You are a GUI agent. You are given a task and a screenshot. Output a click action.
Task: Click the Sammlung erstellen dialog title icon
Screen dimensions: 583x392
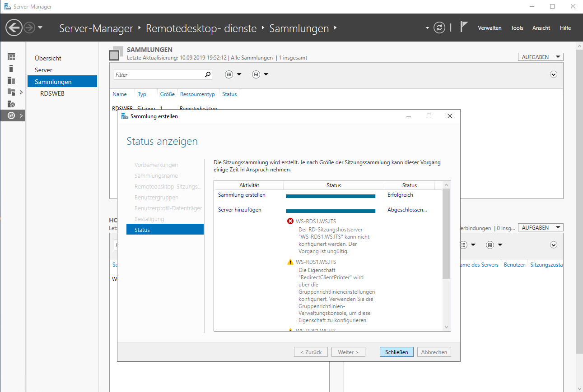pyautogui.click(x=125, y=116)
